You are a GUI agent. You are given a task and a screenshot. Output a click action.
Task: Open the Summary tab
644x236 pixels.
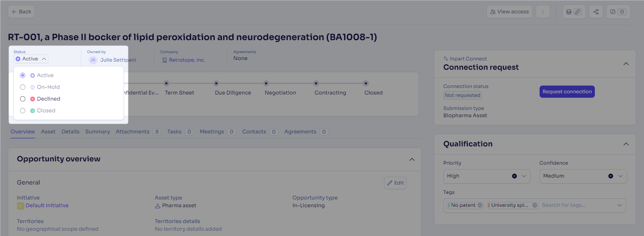tap(98, 132)
